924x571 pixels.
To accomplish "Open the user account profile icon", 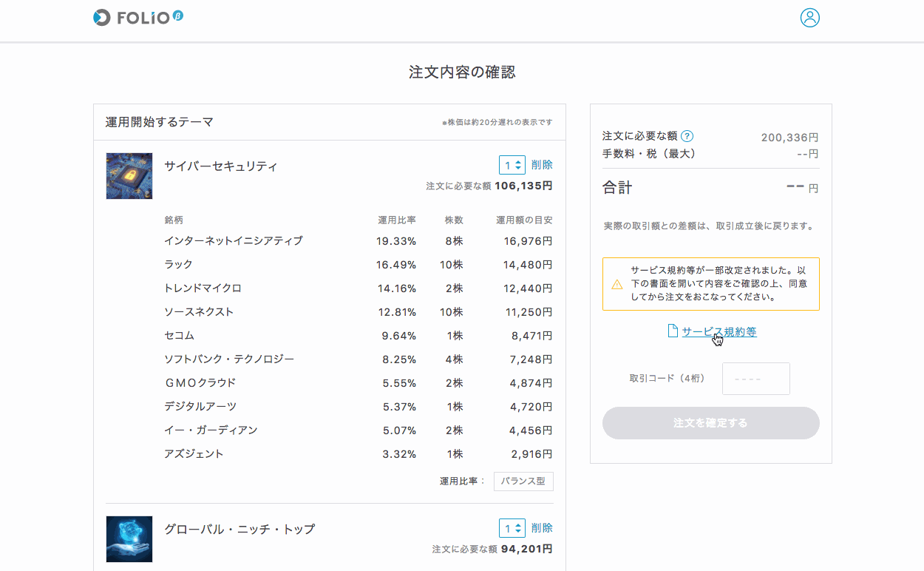I will click(x=810, y=18).
